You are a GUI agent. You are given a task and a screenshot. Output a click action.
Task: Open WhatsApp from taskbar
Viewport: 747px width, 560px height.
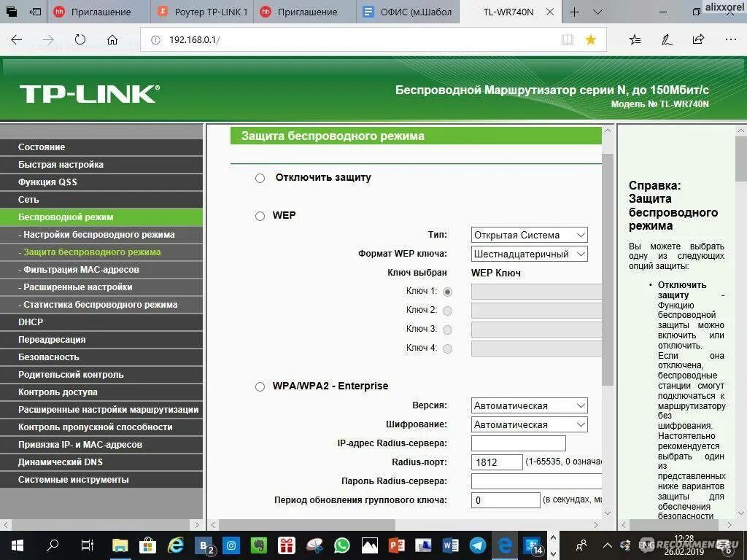(x=342, y=545)
